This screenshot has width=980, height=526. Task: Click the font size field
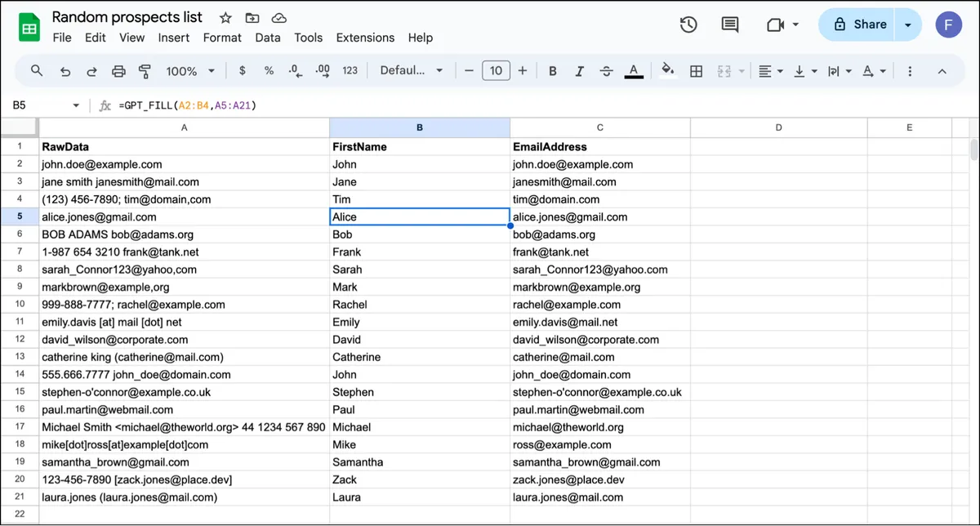pos(496,71)
